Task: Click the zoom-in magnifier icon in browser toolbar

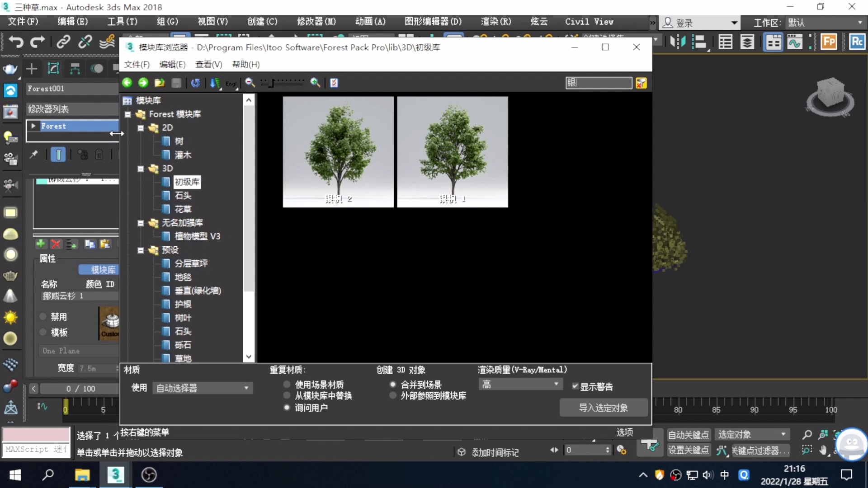Action: tap(316, 83)
